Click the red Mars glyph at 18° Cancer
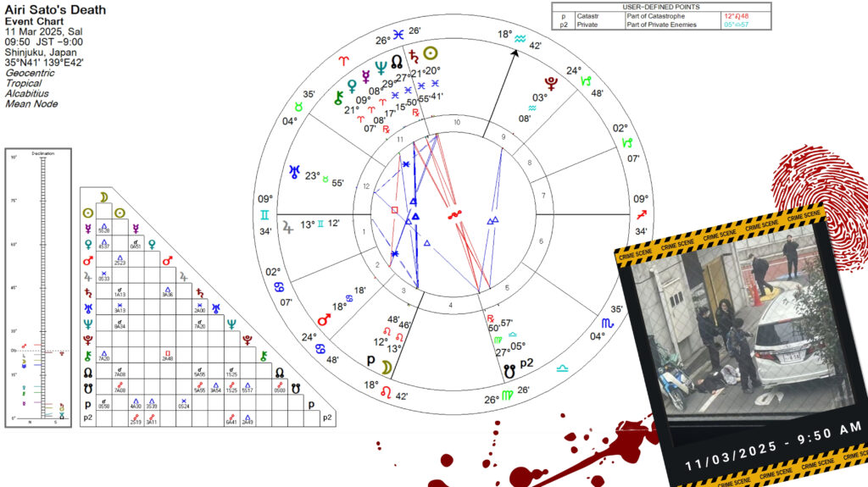Screen dimensions: 868x487 coord(323,320)
